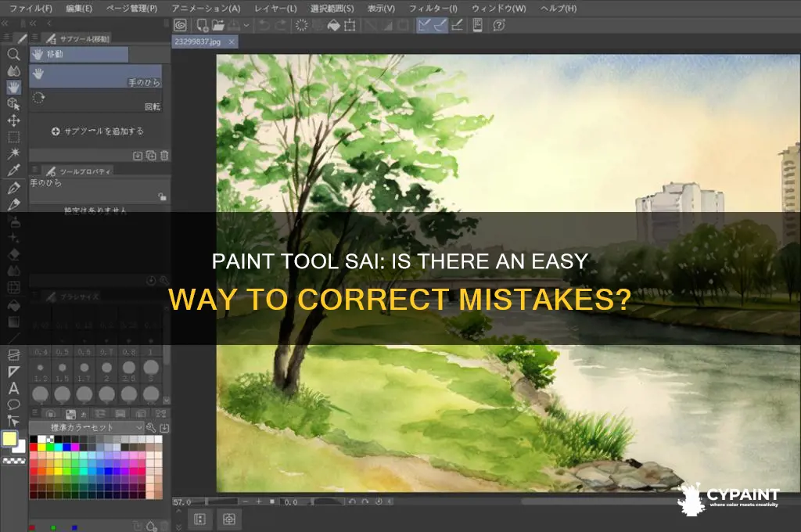Select 手のひら sub tool

[95, 77]
